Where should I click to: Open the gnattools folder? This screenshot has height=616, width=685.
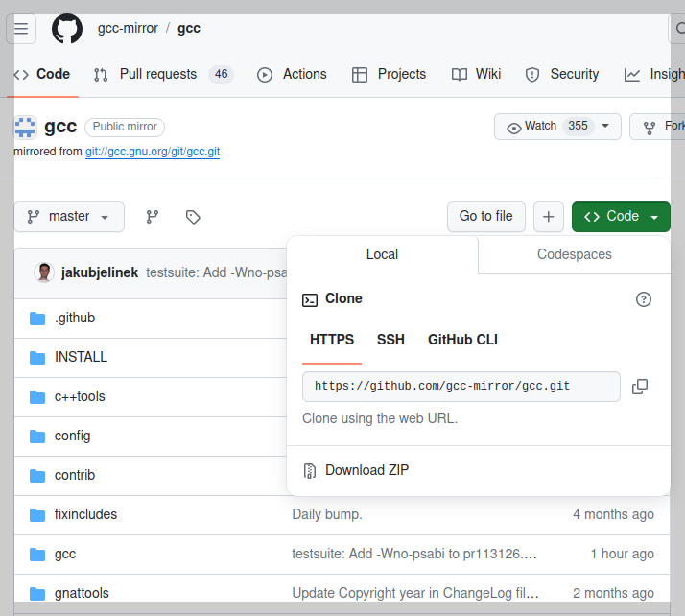tap(82, 593)
